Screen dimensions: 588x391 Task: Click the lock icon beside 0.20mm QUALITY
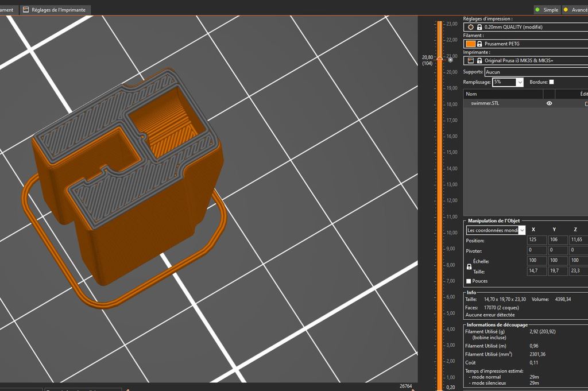pyautogui.click(x=479, y=27)
